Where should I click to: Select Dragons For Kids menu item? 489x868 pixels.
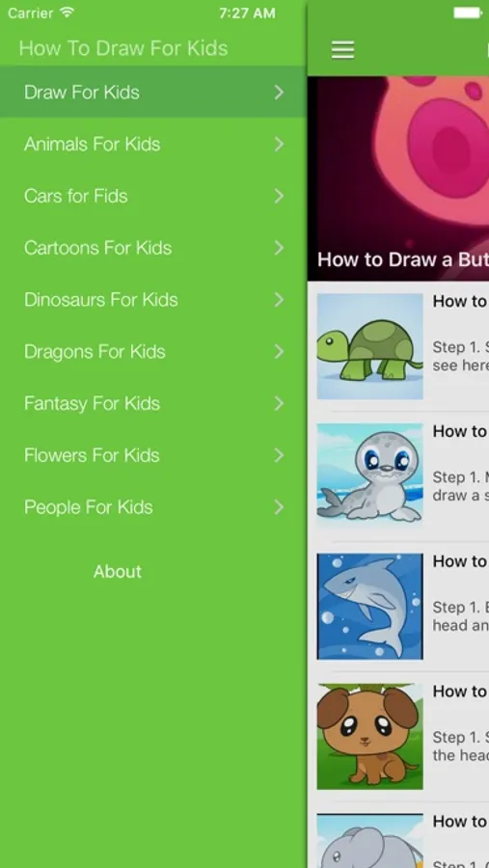(x=152, y=351)
